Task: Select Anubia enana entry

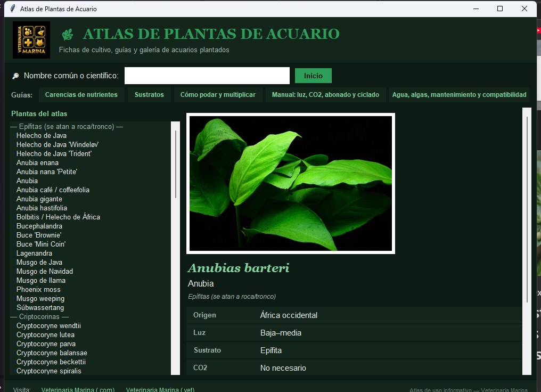Action: 37,162
